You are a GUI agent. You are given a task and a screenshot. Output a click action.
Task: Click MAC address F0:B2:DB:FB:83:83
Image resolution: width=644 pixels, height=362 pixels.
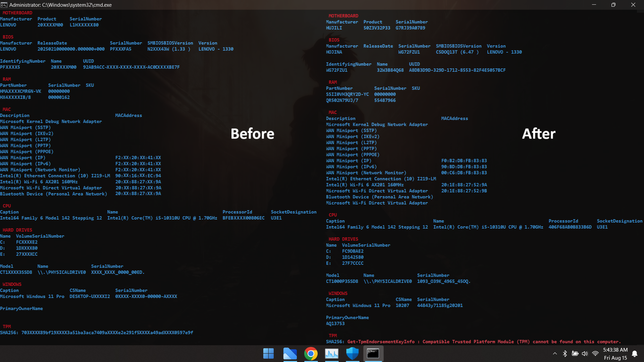[464, 161]
